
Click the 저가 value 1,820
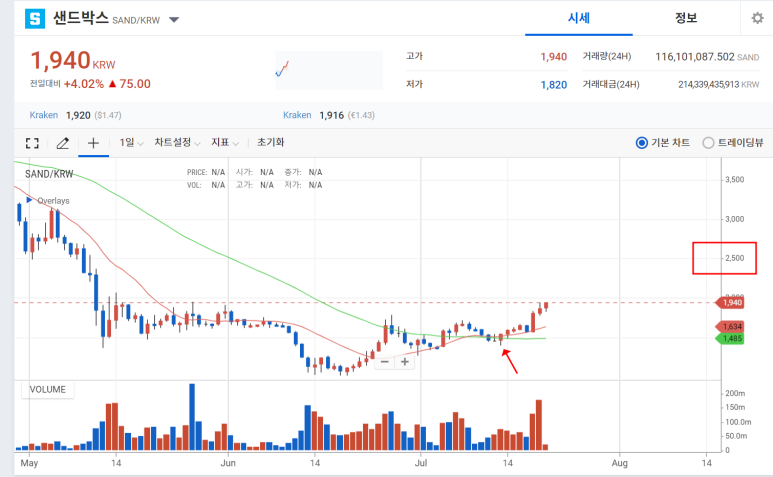pyautogui.click(x=554, y=85)
